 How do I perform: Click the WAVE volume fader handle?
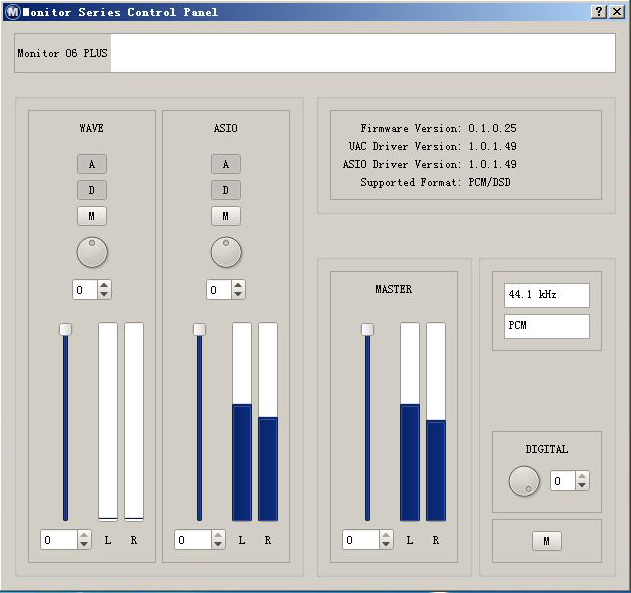tap(65, 329)
